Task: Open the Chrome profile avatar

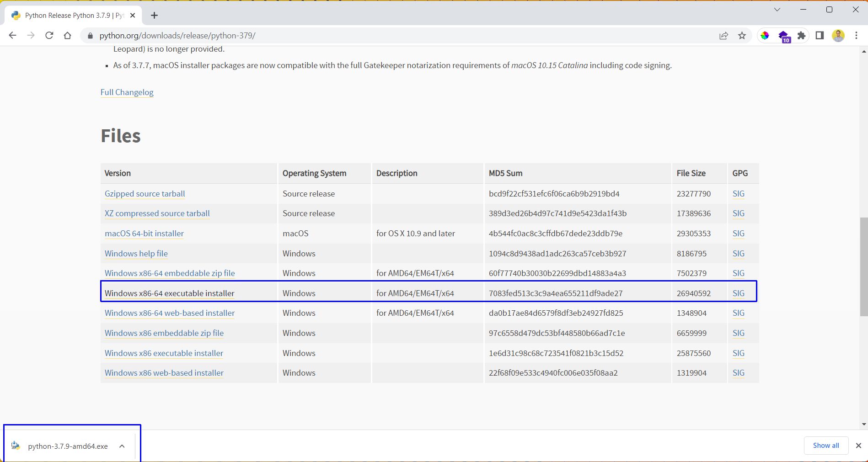Action: pyautogui.click(x=838, y=36)
